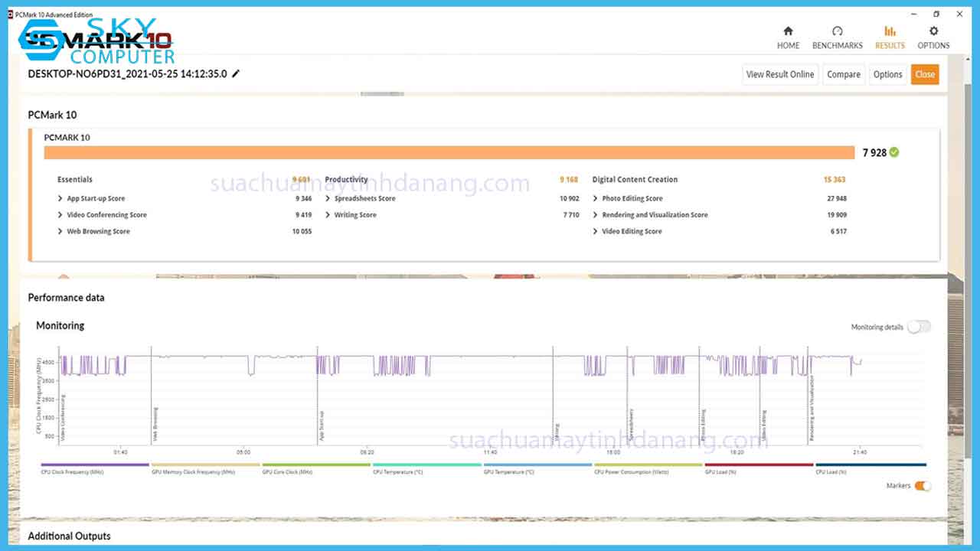Click the Spreadsheets score 10 902
The width and height of the screenshot is (980, 551).
tap(569, 198)
